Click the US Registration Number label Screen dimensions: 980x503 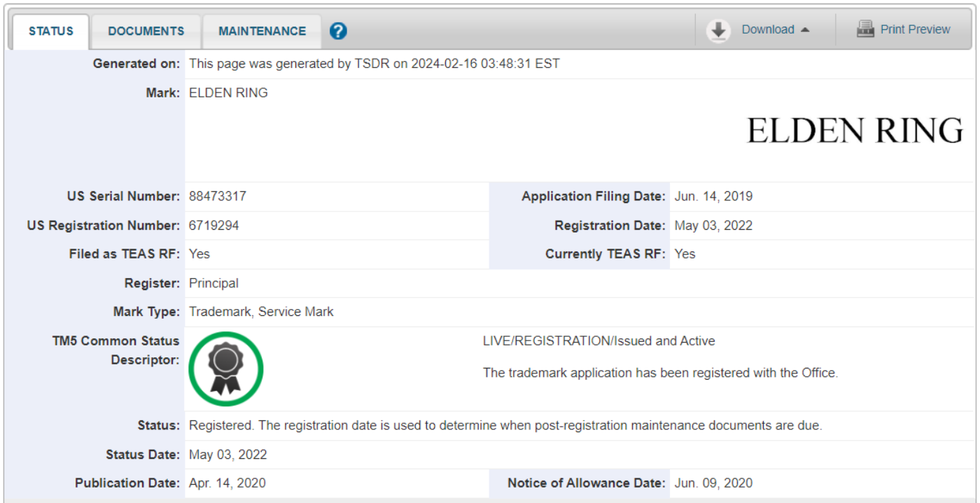point(104,226)
